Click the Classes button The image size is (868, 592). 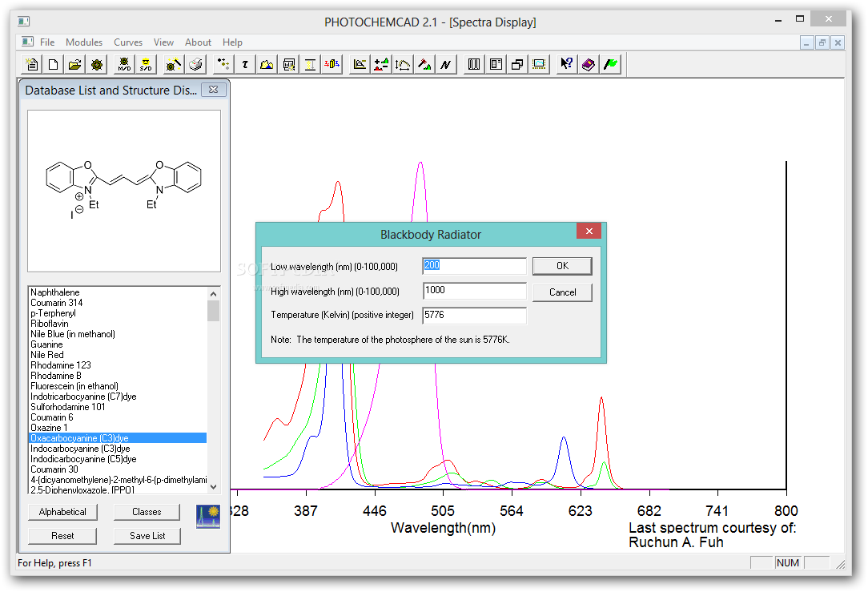click(147, 512)
